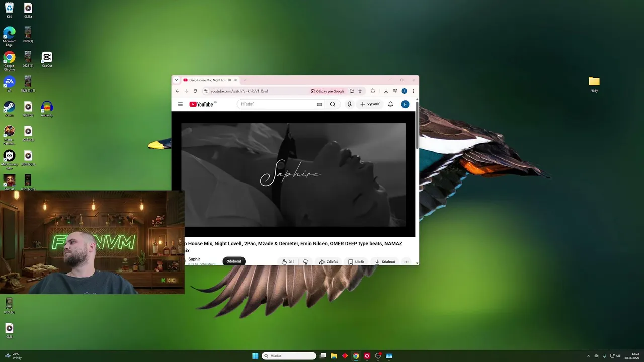This screenshot has width=644, height=362.
Task: Switch to the Deep House Mix tab
Action: (210, 80)
